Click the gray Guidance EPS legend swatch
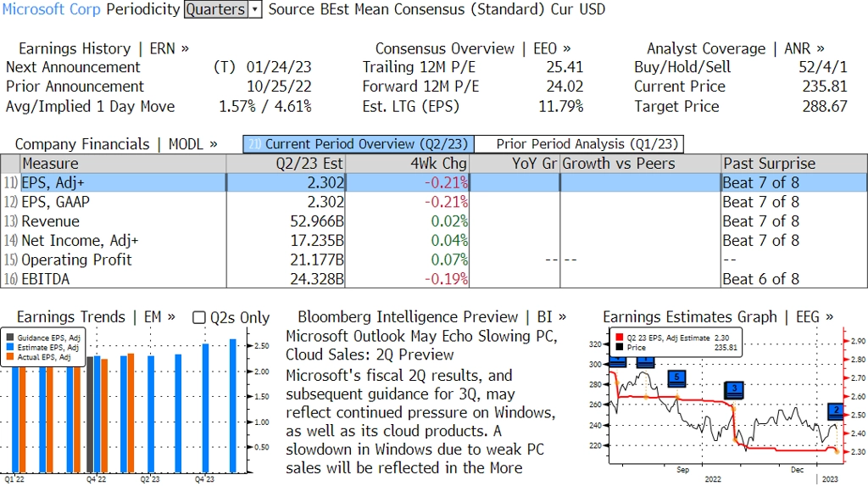868x486 pixels. [10, 338]
